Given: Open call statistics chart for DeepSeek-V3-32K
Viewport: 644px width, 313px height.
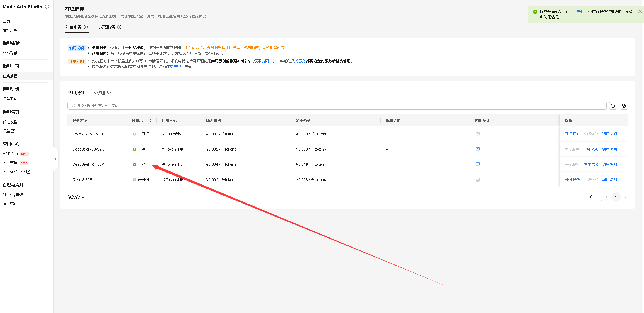Looking at the screenshot, I should tap(478, 149).
